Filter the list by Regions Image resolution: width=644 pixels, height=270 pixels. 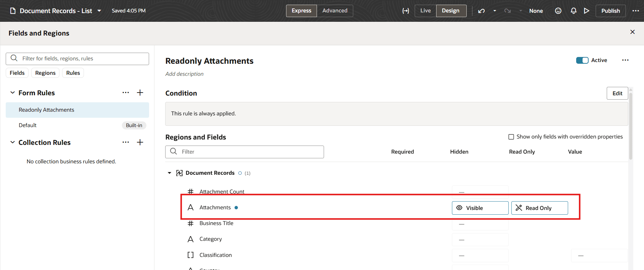pyautogui.click(x=45, y=73)
